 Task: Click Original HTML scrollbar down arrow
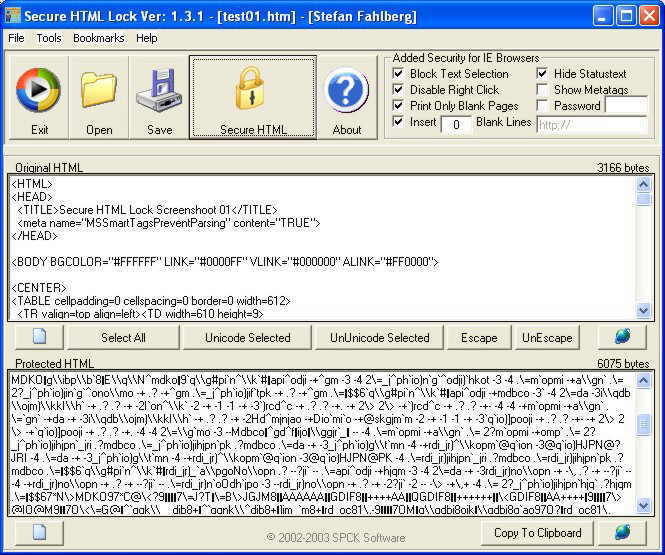(x=643, y=311)
